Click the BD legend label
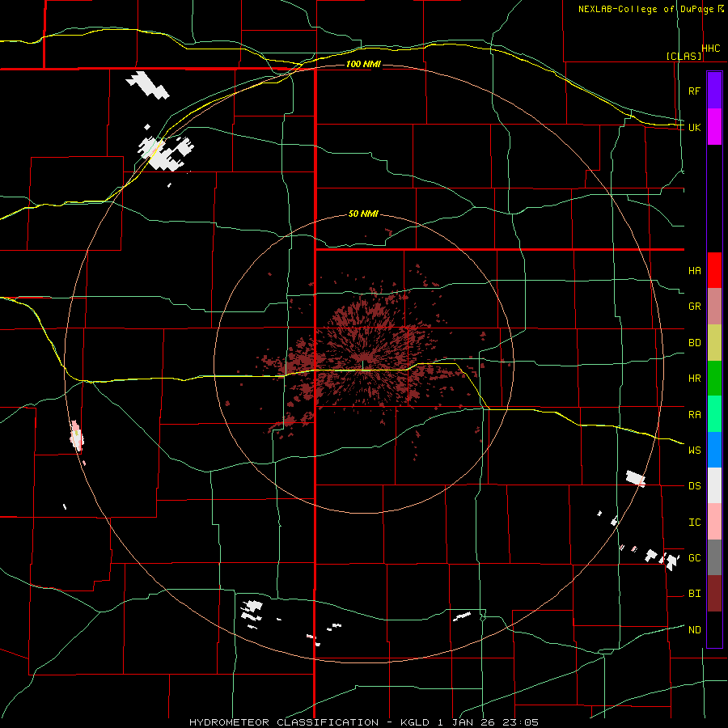The width and height of the screenshot is (728, 728). (x=694, y=343)
